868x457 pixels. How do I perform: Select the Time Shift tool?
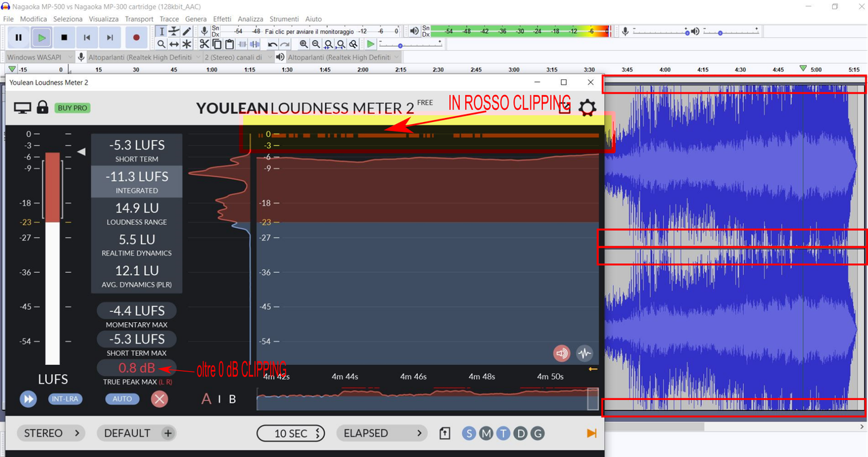tap(174, 44)
